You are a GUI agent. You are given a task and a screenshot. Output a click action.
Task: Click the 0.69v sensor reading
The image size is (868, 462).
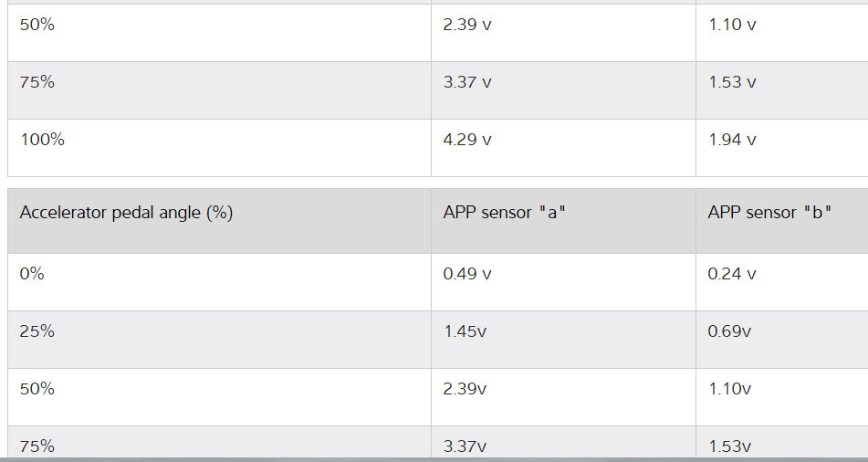[x=729, y=331]
